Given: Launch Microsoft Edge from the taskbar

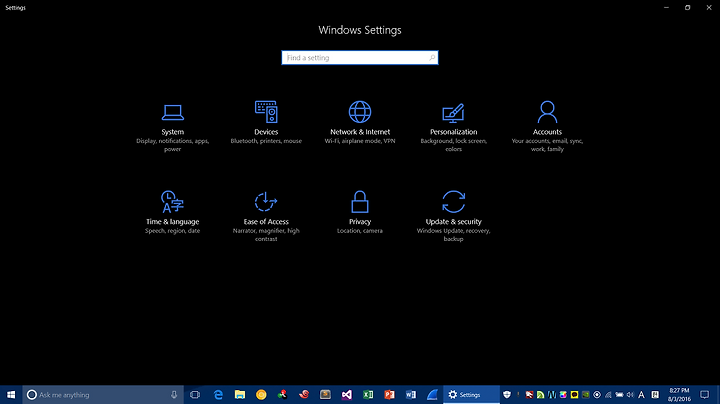Looking at the screenshot, I should pyautogui.click(x=218, y=395).
